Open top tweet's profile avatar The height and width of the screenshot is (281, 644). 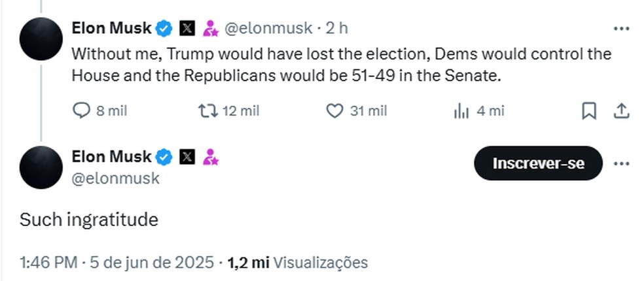coord(41,39)
